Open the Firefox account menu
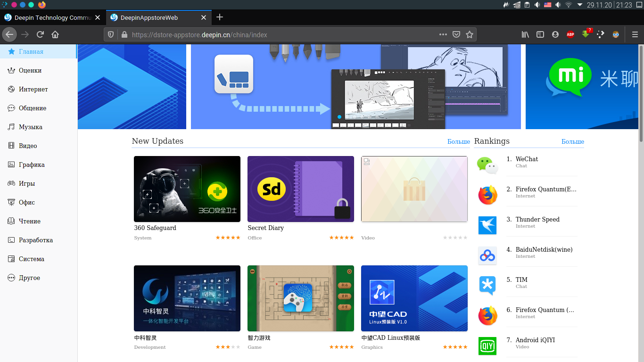Screen dimensions: 644x362 (555, 34)
